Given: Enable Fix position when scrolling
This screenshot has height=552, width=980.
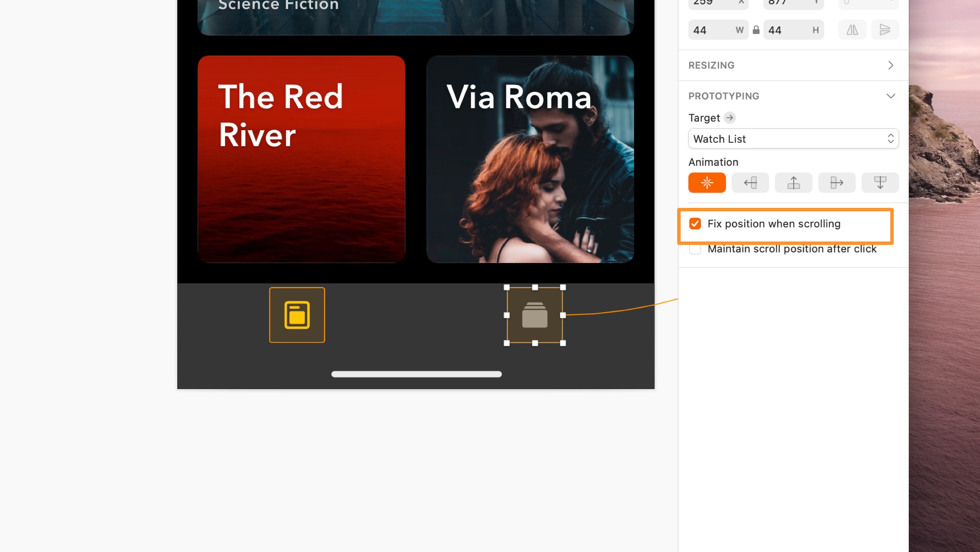Looking at the screenshot, I should click(x=695, y=223).
